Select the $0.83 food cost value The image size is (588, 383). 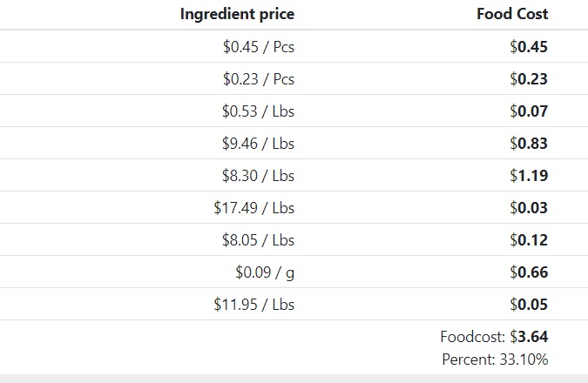click(529, 144)
